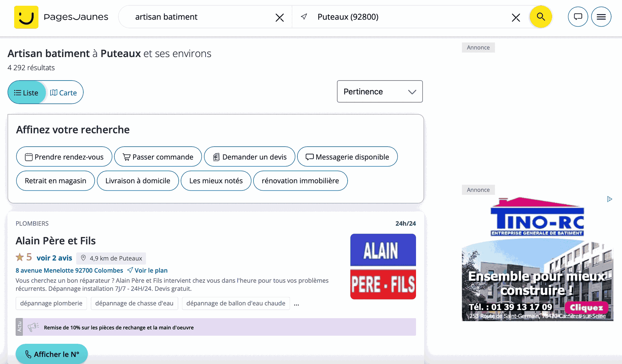Open the Pertinence sort dropdown
Screen dimensions: 622x364
tap(380, 91)
